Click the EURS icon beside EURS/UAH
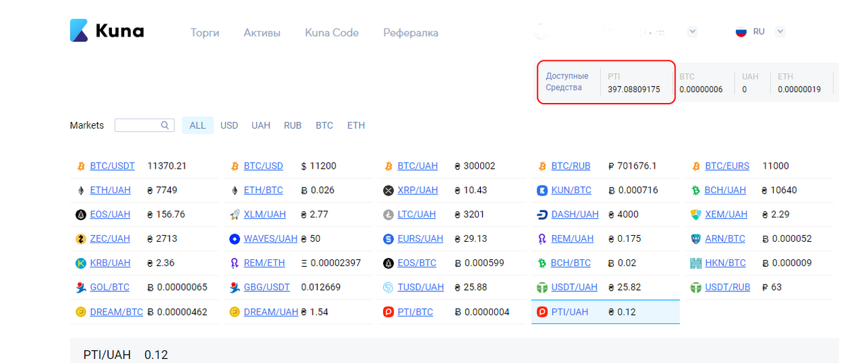Viewport: 868px width, 363px height. point(389,239)
